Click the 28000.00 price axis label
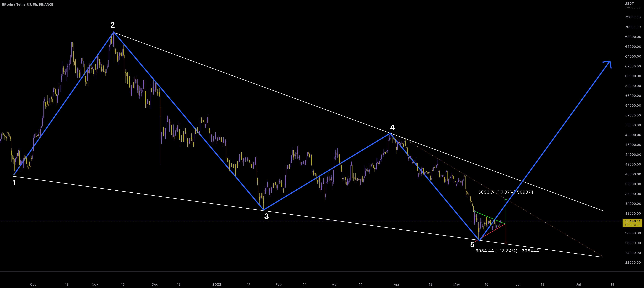 (x=633, y=233)
